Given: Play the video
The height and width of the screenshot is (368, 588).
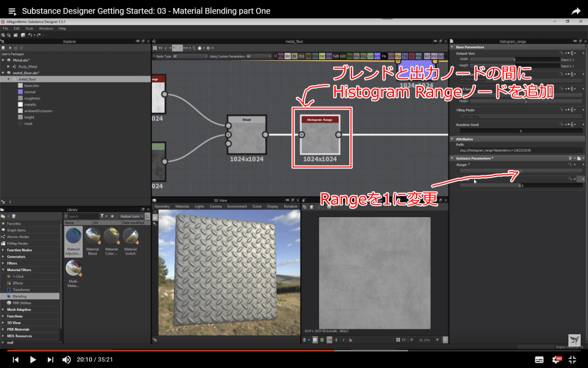Looking at the screenshot, I should [x=32, y=360].
